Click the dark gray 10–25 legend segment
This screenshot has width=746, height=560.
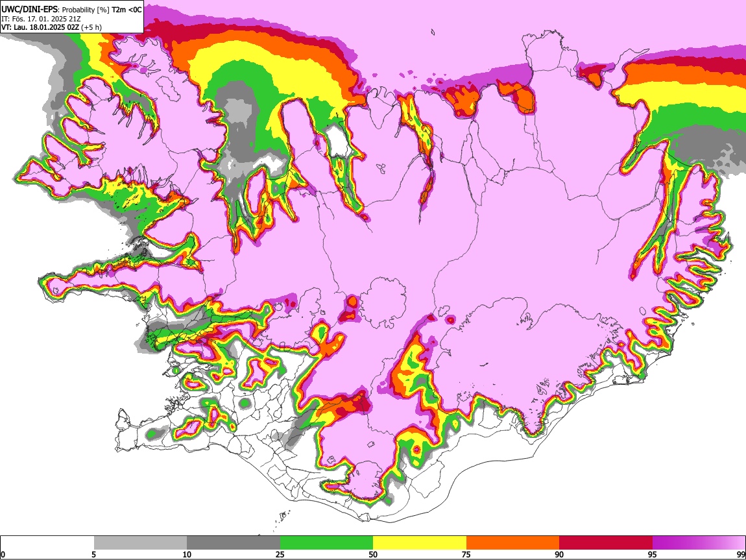(234, 542)
